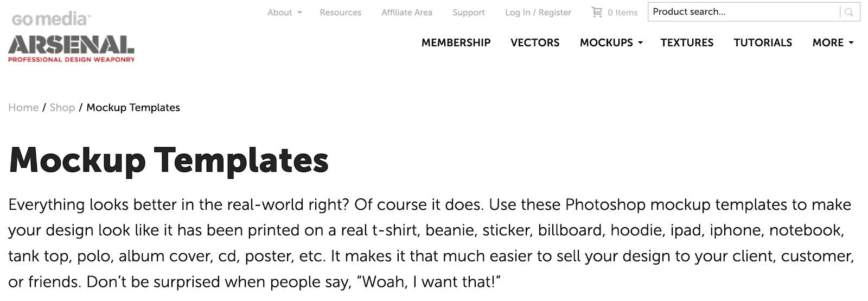Click Log In / Register
This screenshot has height=301, width=868.
[x=538, y=12]
